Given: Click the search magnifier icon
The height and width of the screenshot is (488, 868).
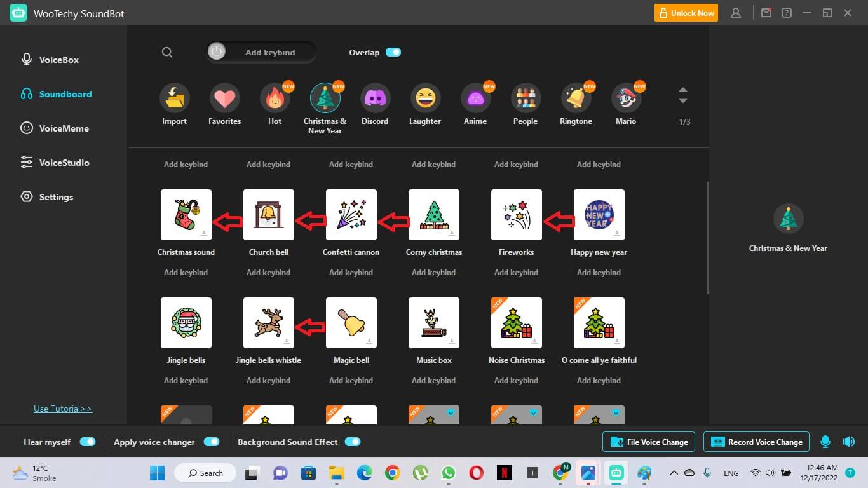Looking at the screenshot, I should coord(167,53).
